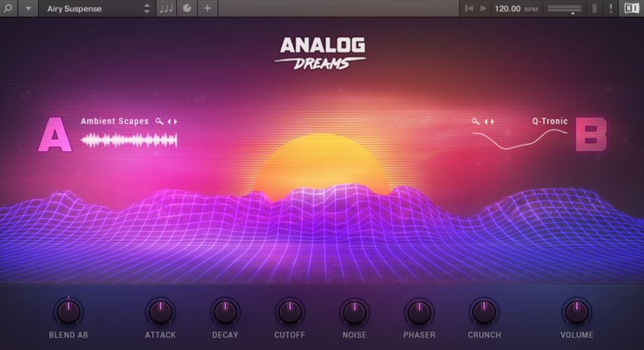Viewport: 644px width, 350px height.
Task: Click the three-notes icon in header
Action: [166, 9]
